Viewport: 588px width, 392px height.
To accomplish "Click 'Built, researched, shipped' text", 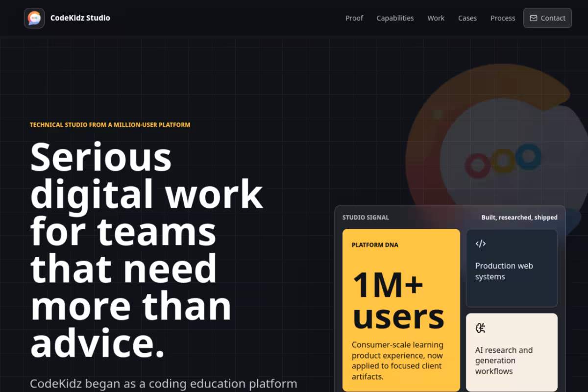I will coord(519,218).
